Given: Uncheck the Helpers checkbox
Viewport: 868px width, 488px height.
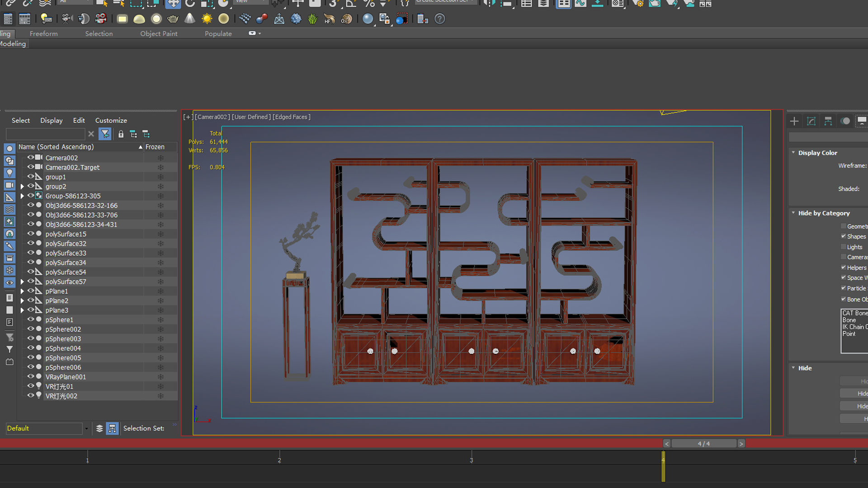Looking at the screenshot, I should (x=844, y=267).
